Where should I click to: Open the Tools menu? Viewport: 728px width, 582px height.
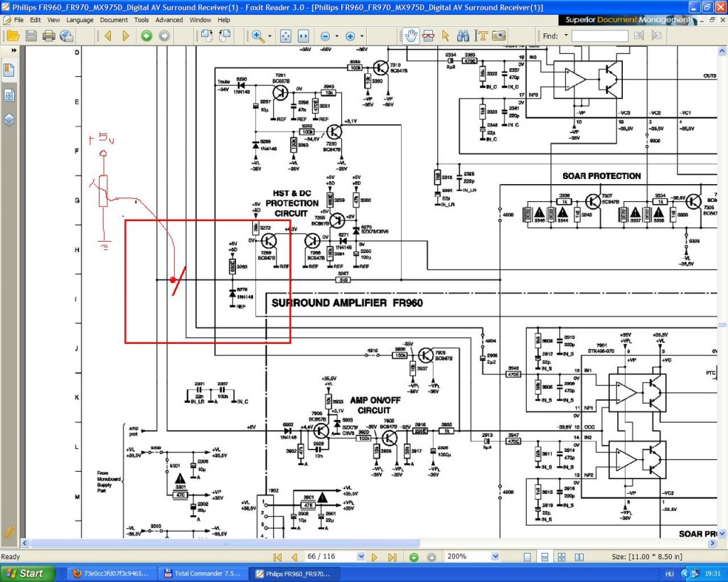(x=141, y=20)
